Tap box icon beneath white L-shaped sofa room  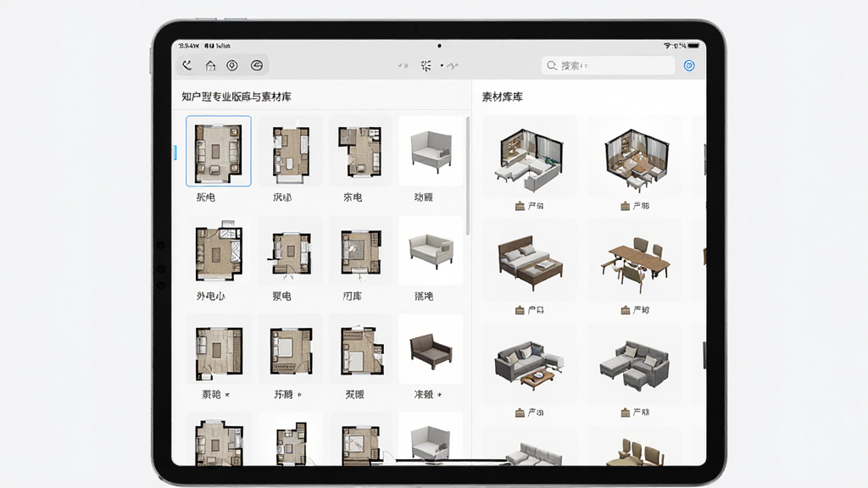520,206
